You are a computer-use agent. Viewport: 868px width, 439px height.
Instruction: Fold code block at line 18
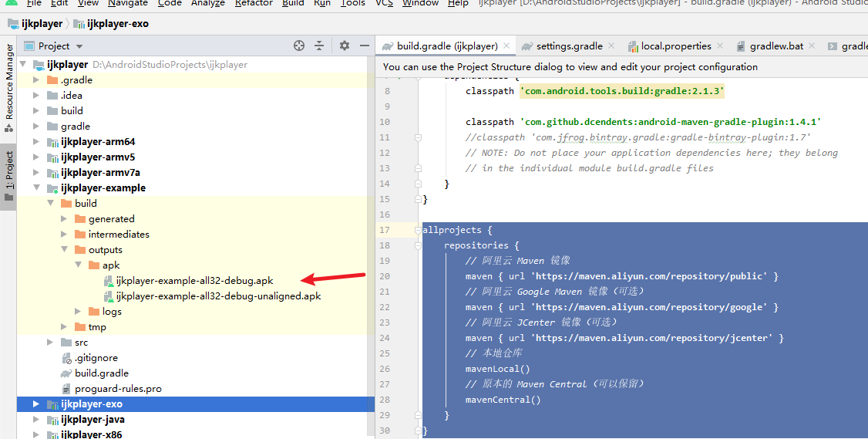click(418, 245)
